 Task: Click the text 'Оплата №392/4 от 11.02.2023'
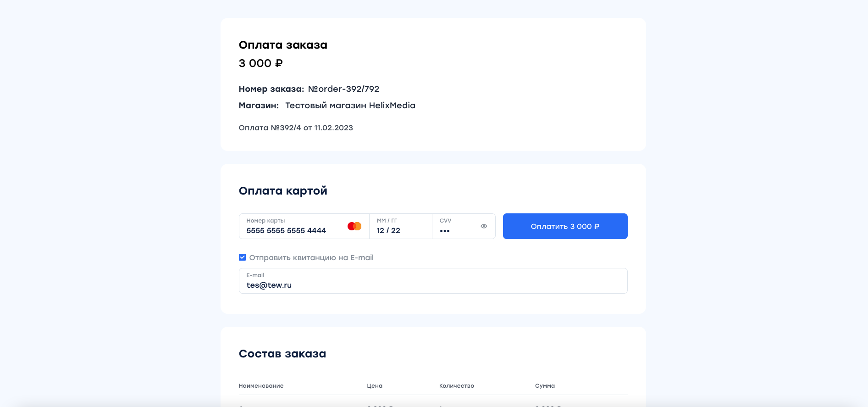coord(296,128)
